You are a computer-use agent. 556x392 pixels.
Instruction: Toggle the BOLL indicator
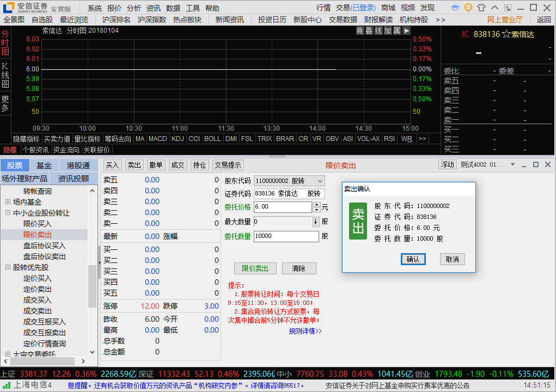212,139
